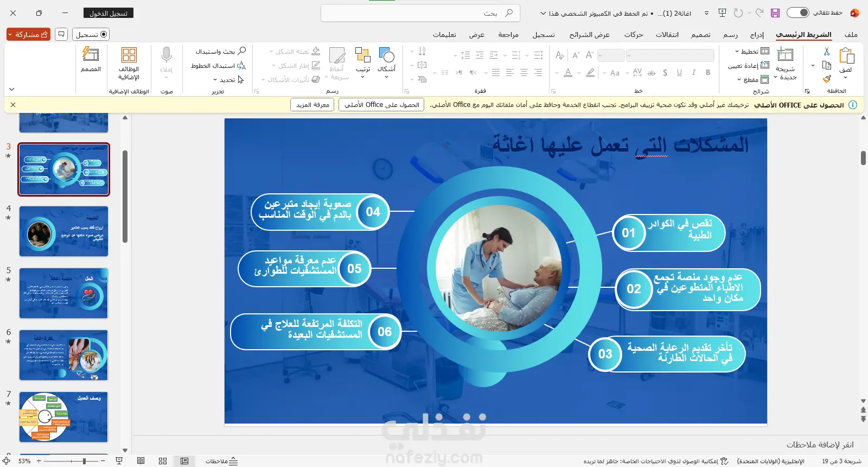Toggle the Notes (ملاحظات) pane in status bar
The height and width of the screenshot is (467, 868).
point(222,461)
